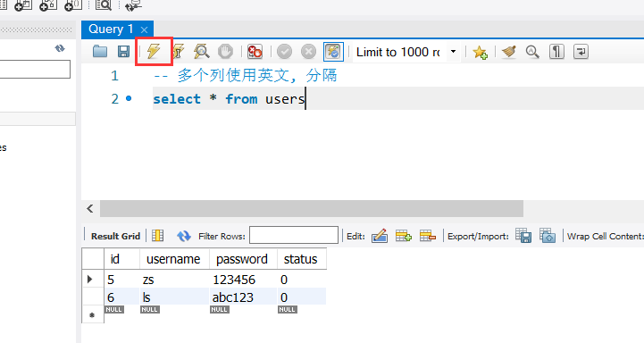The width and height of the screenshot is (644, 343).
Task: Select the username cell ls
Action: [174, 297]
